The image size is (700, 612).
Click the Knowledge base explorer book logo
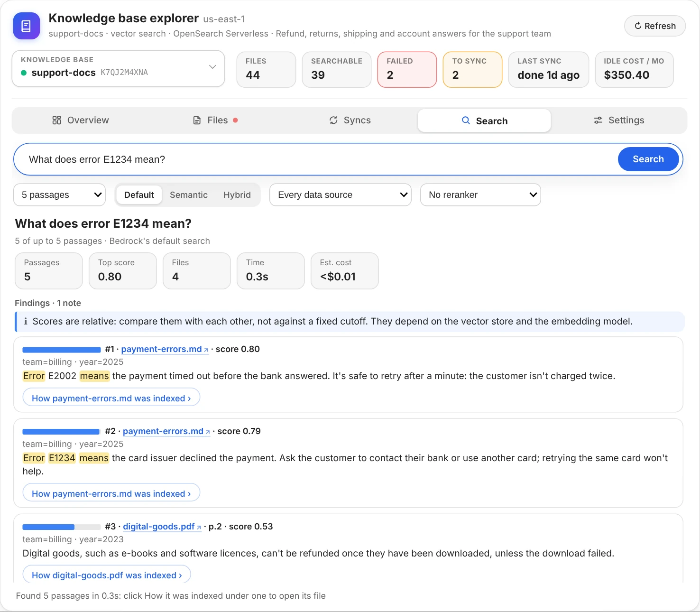[26, 26]
